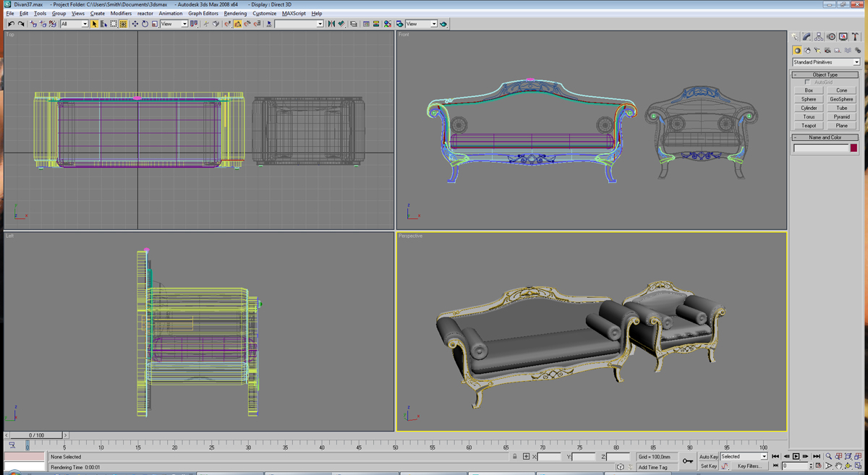
Task: Click the object color swatch
Action: click(854, 148)
